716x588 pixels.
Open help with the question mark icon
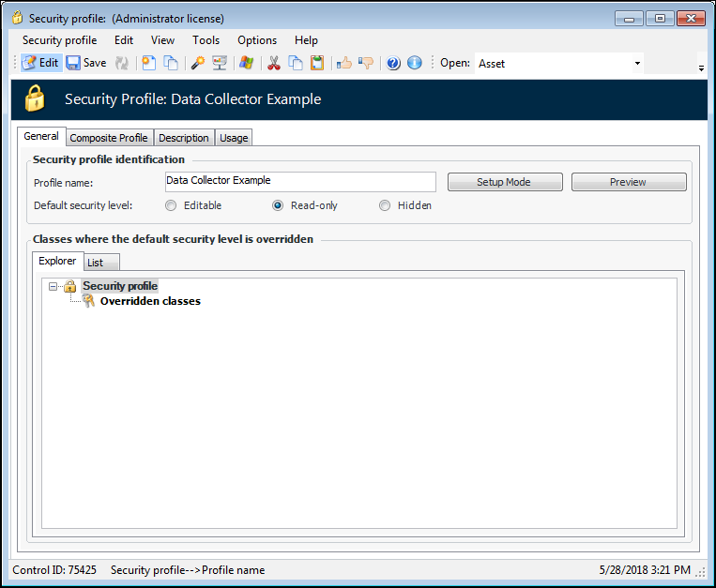(393, 63)
